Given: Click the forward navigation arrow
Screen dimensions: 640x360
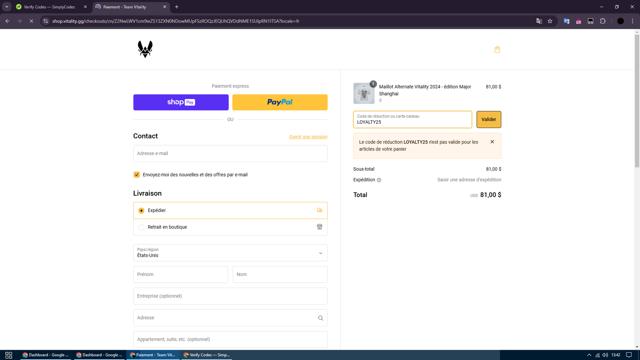Looking at the screenshot, I should pos(19,21).
